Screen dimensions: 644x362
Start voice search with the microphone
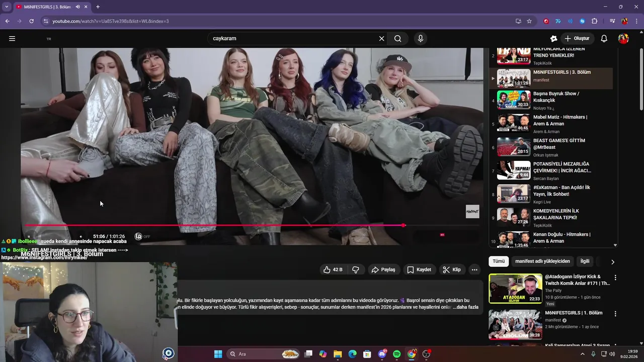pos(421,38)
